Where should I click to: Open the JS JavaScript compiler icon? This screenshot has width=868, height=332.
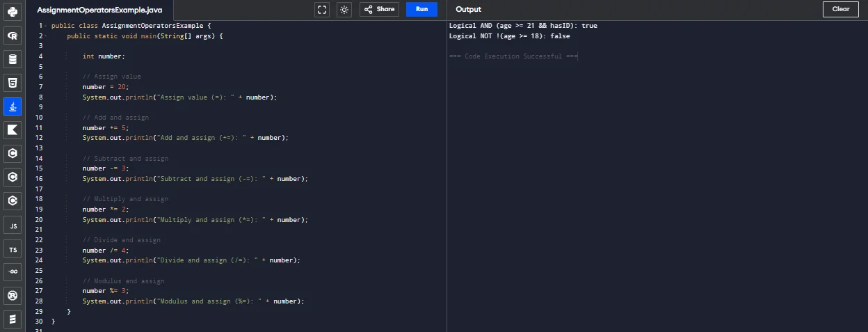[13, 226]
